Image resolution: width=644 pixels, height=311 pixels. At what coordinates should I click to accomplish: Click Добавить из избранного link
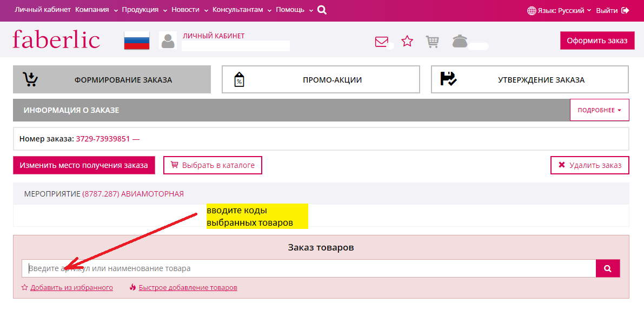click(x=71, y=288)
